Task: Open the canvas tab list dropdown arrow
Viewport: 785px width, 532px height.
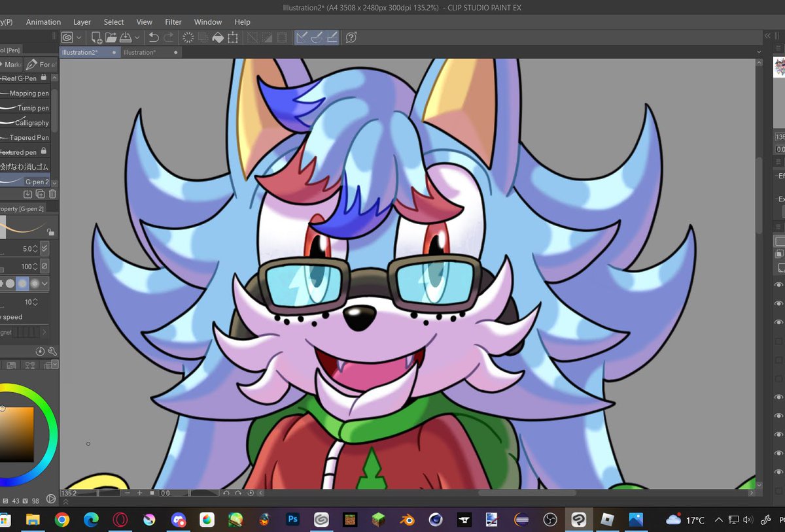Action: (x=759, y=52)
